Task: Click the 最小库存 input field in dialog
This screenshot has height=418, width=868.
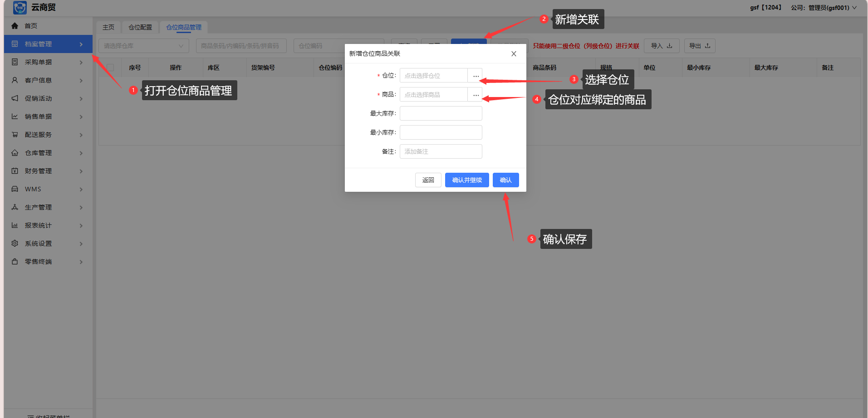Action: tap(441, 132)
